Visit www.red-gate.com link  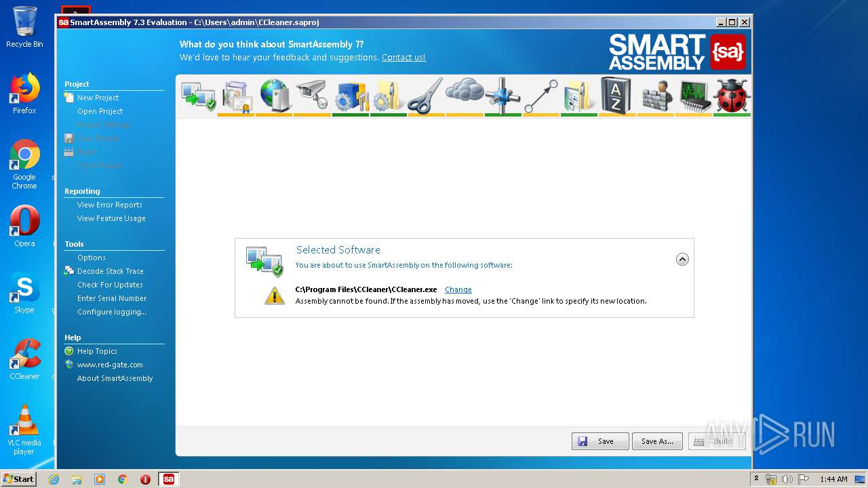[x=110, y=365]
